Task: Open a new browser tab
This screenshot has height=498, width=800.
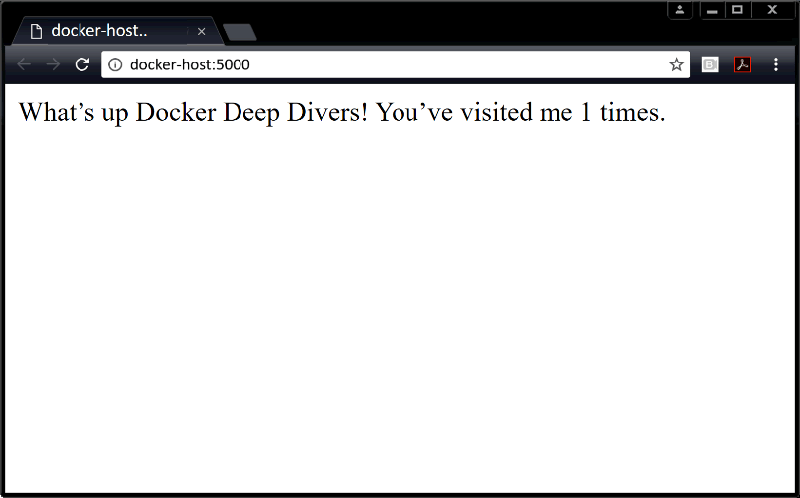Action: [240, 33]
